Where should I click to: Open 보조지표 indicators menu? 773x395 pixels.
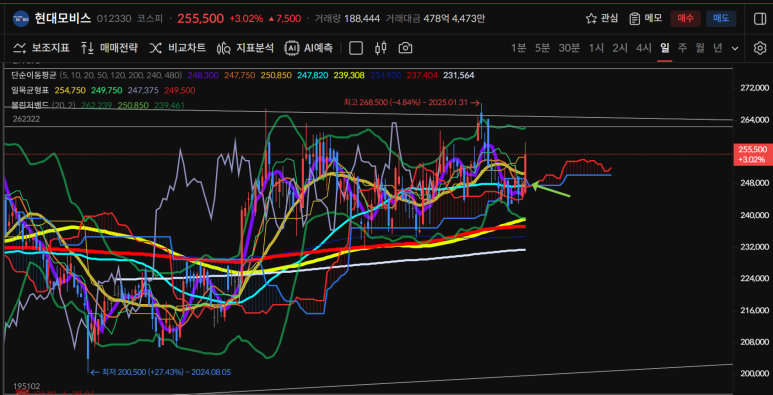pos(41,48)
